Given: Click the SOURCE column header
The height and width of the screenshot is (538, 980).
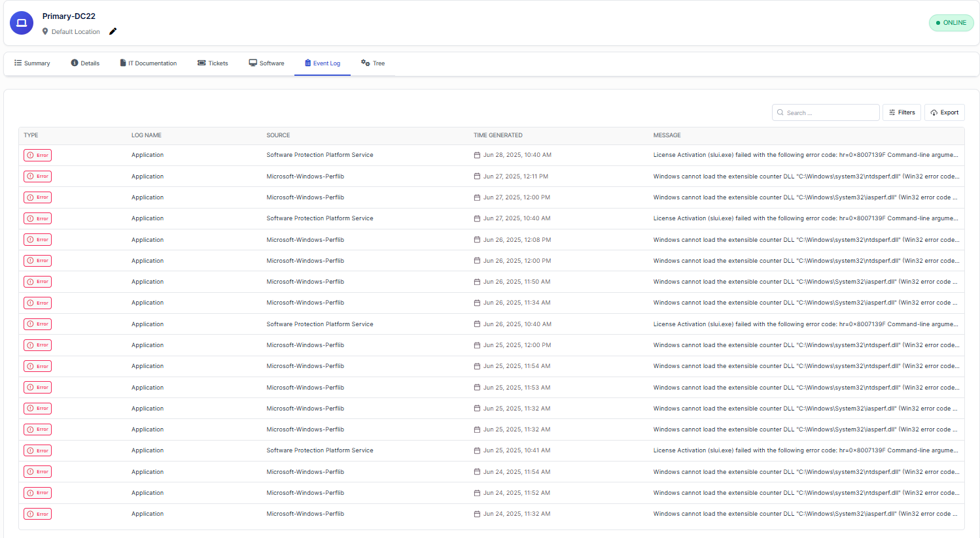Looking at the screenshot, I should [x=278, y=135].
